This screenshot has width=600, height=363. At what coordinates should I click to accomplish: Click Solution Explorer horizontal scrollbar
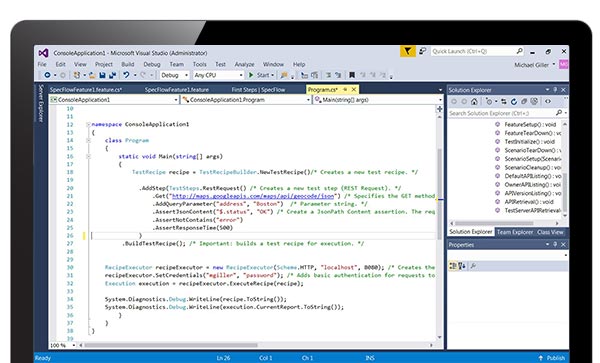pyautogui.click(x=494, y=223)
